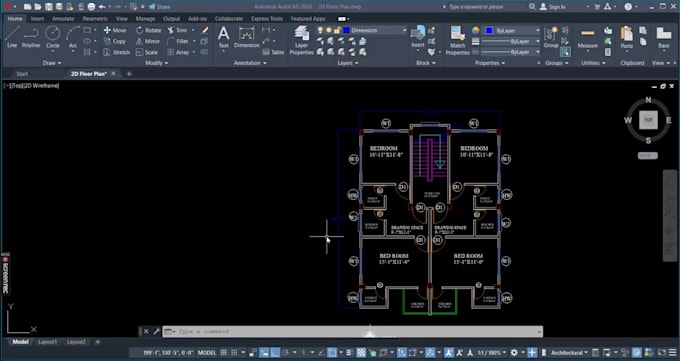Click the Move tool
Viewport: 680px width, 361px height.
[115, 30]
